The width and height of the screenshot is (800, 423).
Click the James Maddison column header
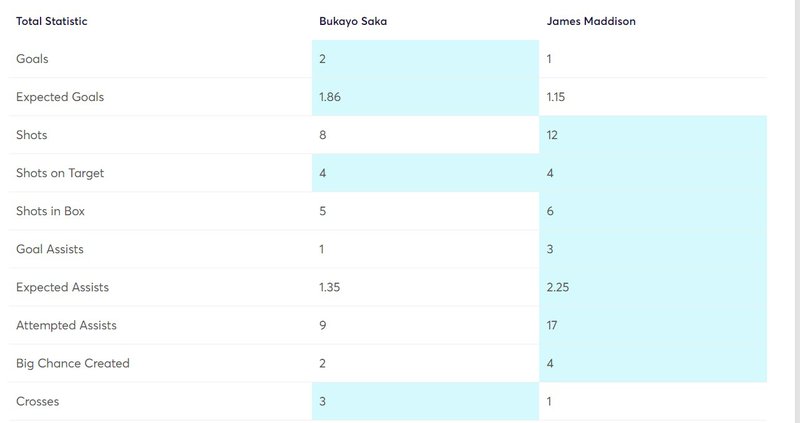pyautogui.click(x=591, y=21)
